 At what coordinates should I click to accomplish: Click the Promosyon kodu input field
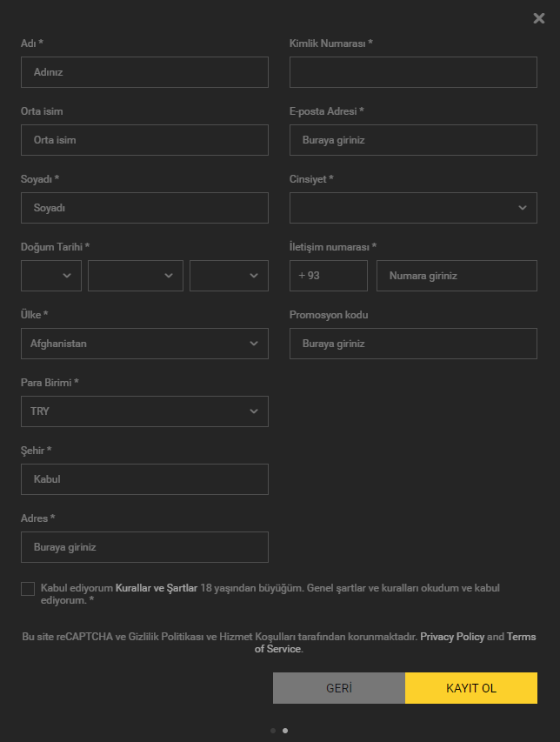click(x=413, y=344)
